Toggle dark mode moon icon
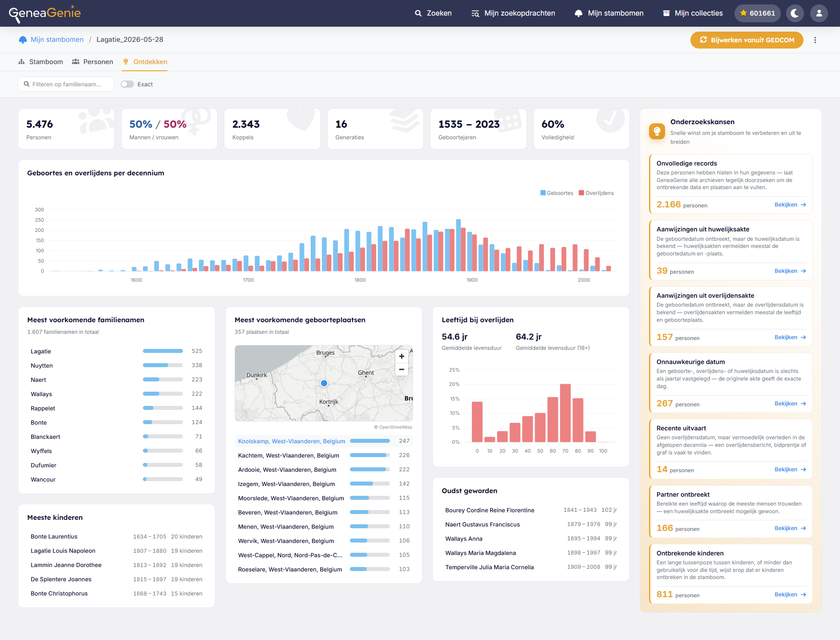The image size is (840, 640). [795, 13]
